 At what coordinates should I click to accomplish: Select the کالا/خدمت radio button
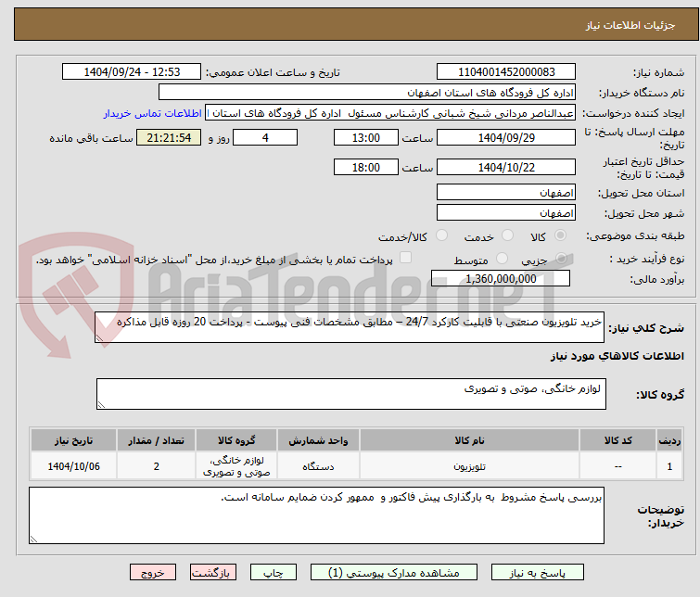441,235
